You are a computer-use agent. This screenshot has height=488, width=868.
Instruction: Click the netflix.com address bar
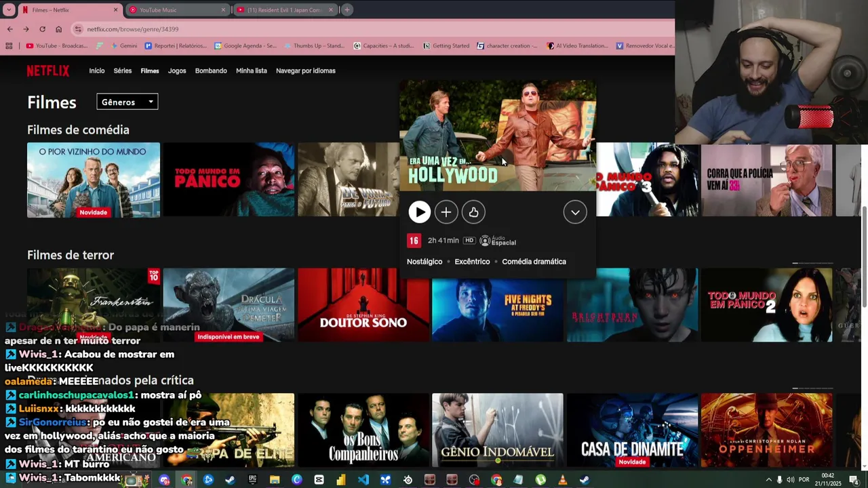tap(373, 29)
